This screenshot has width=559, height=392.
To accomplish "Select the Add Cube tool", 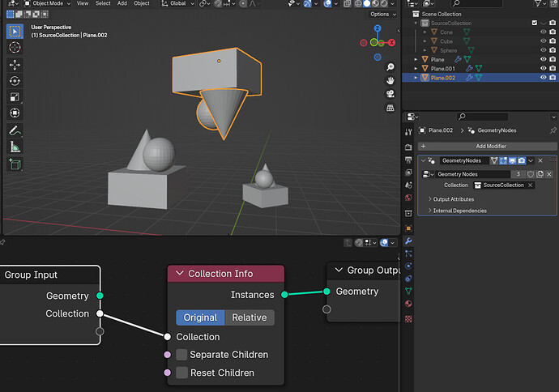I will pos(15,164).
